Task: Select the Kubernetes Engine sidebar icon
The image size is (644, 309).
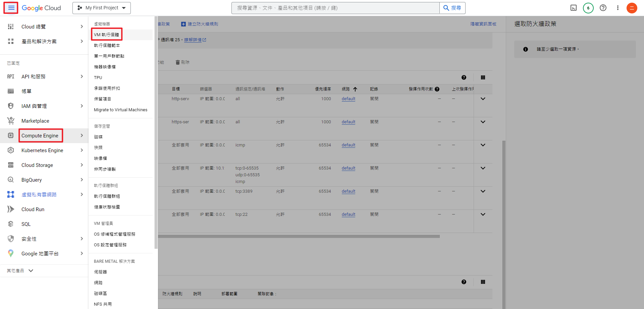Action: [x=10, y=150]
